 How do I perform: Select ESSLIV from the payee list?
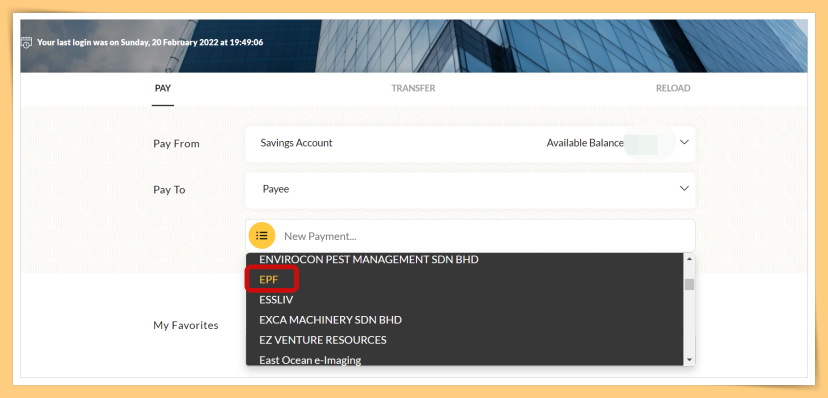point(276,300)
